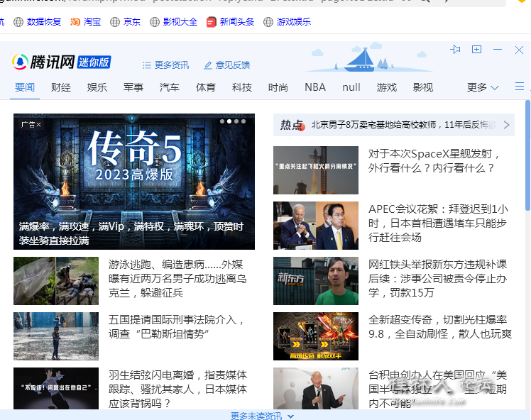The image size is (531, 420).
Task: Read APEC会议花絮 article
Action: [x=438, y=223]
